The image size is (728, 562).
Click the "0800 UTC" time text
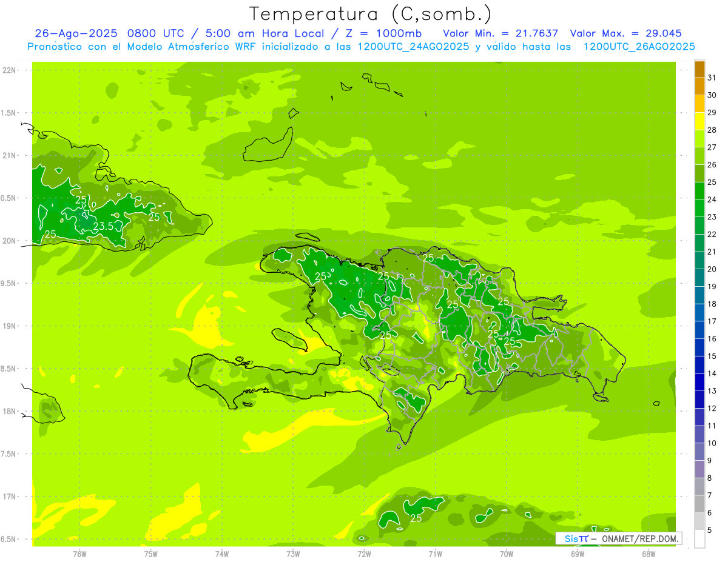tap(157, 33)
